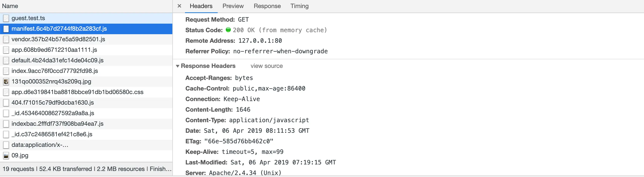The image size is (644, 177).
Task: Open the Response tab
Action: click(267, 6)
